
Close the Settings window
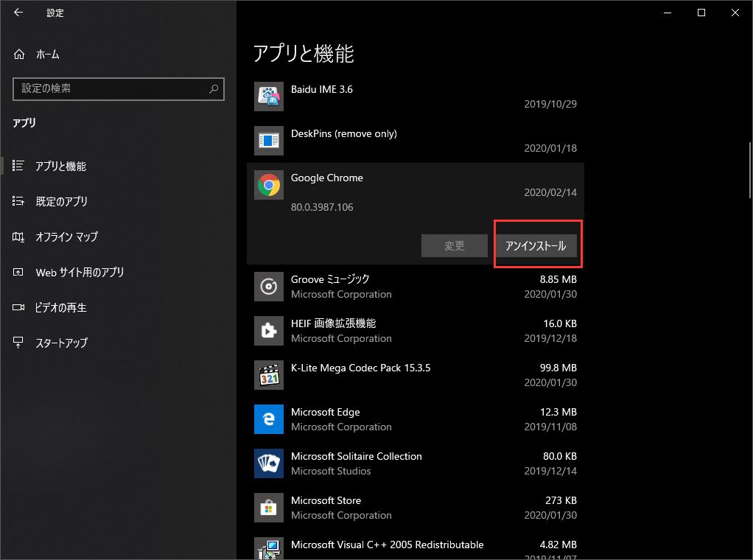tap(735, 13)
